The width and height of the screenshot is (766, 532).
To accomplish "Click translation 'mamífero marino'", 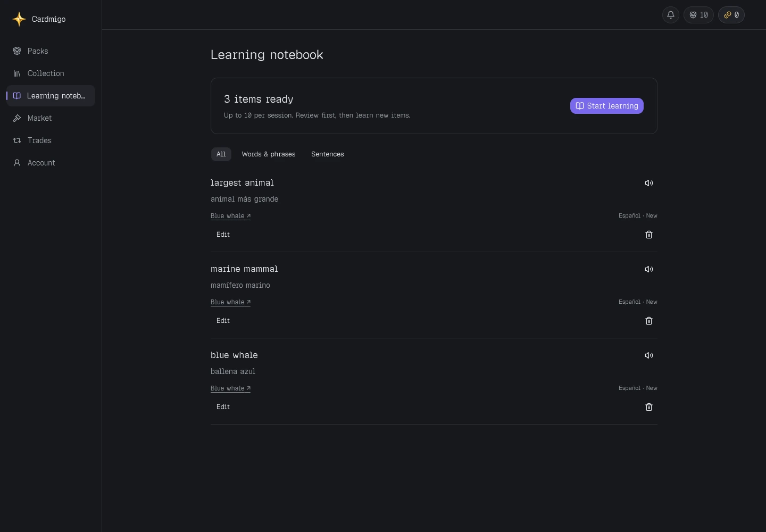I will click(x=240, y=285).
